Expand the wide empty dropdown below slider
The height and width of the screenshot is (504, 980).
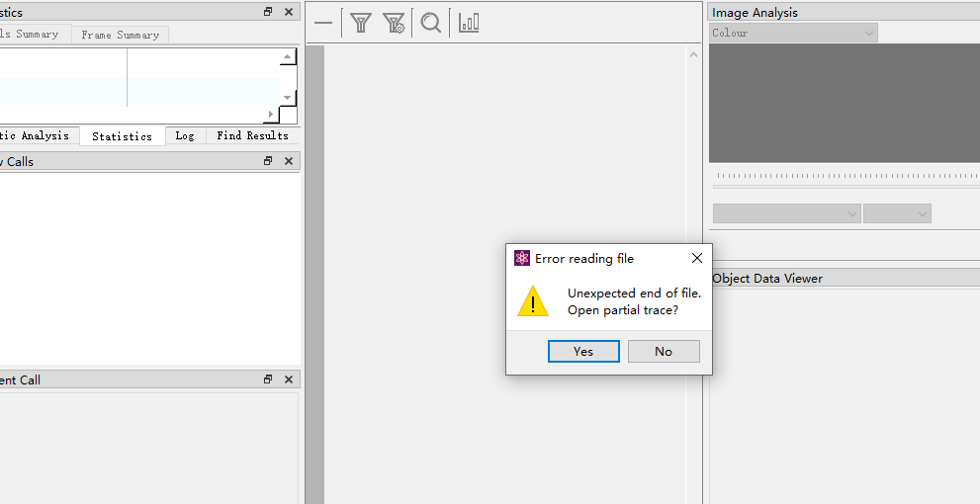tap(787, 213)
